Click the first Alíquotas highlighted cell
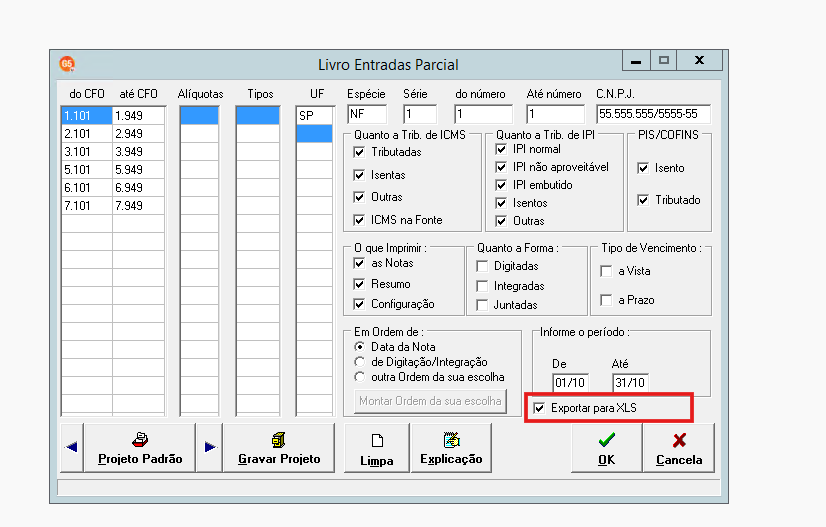 coord(199,116)
